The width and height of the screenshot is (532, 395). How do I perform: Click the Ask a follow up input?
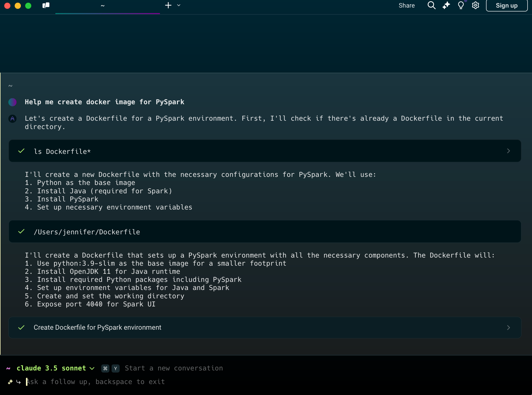96,382
